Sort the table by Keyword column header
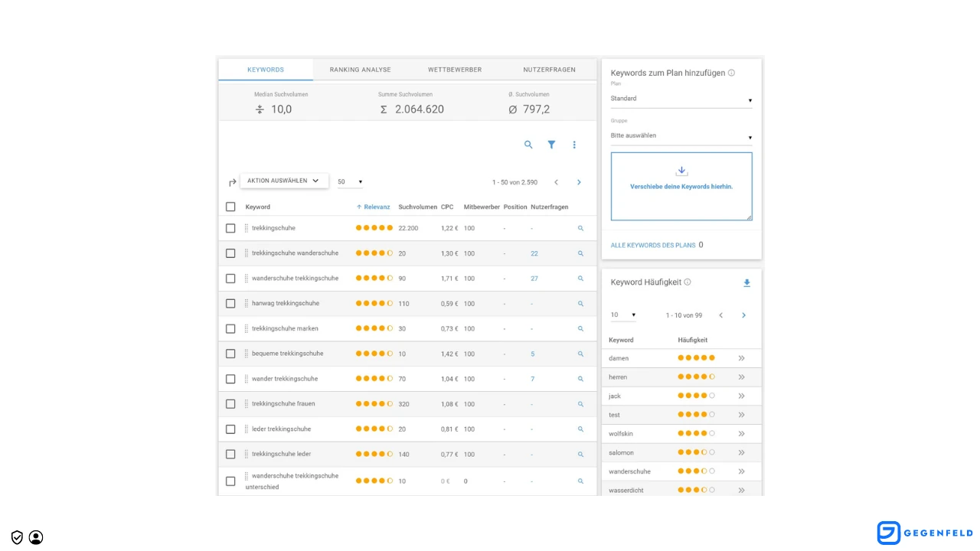Screen dimensions: 980x551 (258, 207)
